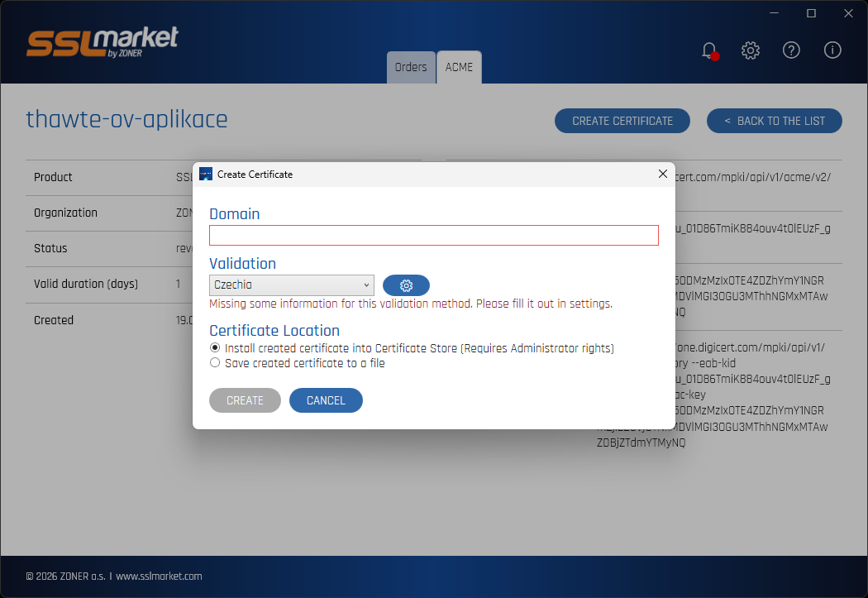The height and width of the screenshot is (598, 868).
Task: Click the Create Certificate dialog title icon
Action: pyautogui.click(x=205, y=174)
